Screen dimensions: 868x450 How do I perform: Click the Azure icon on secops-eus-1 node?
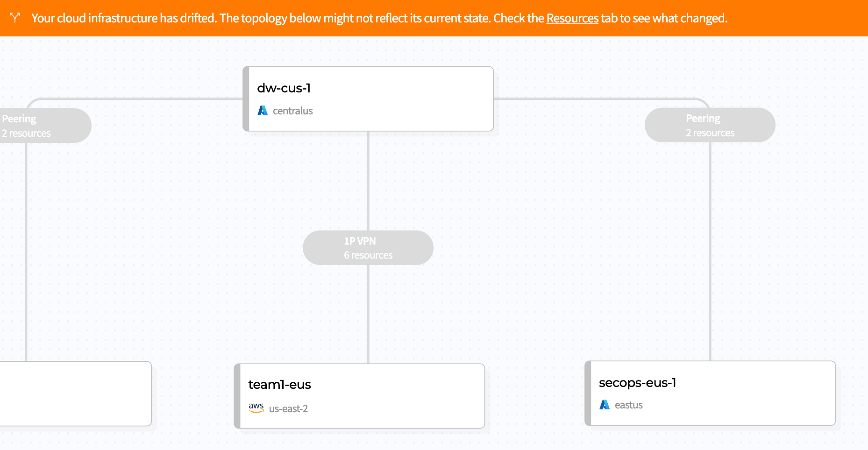coord(605,404)
